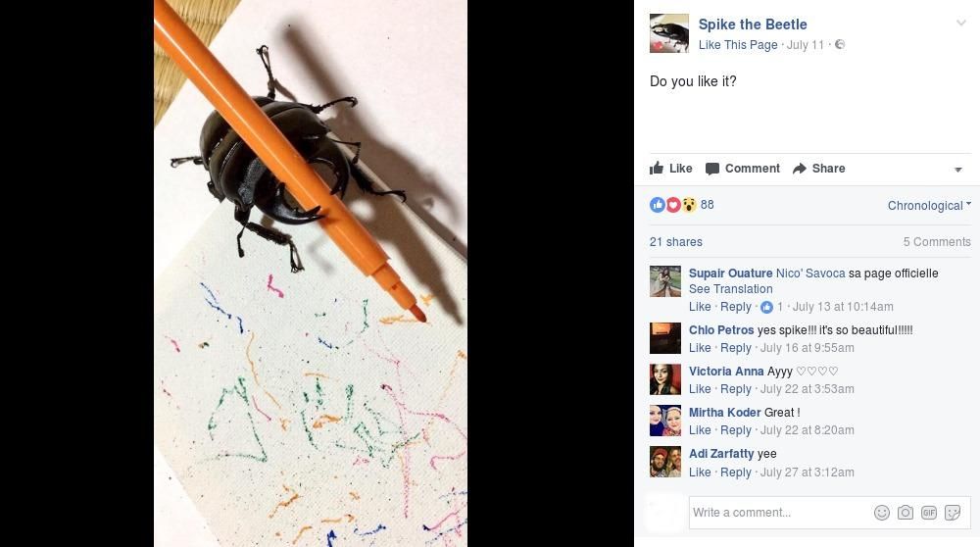Reply to Chlo Petros's comment

[736, 348]
